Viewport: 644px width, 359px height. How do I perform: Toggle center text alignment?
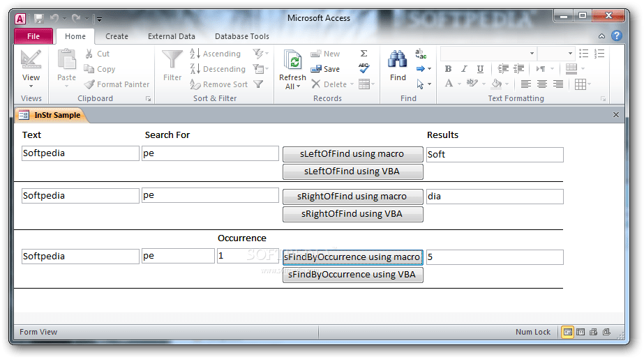(x=541, y=84)
